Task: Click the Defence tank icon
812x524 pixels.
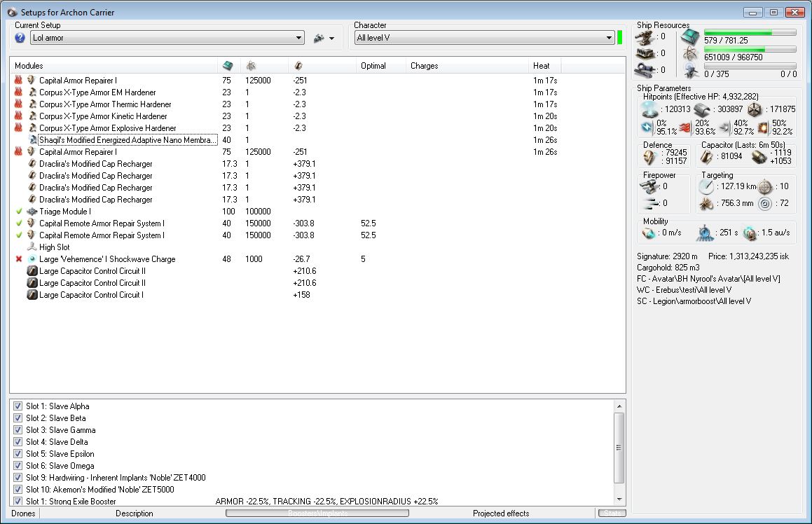Action: (649, 157)
